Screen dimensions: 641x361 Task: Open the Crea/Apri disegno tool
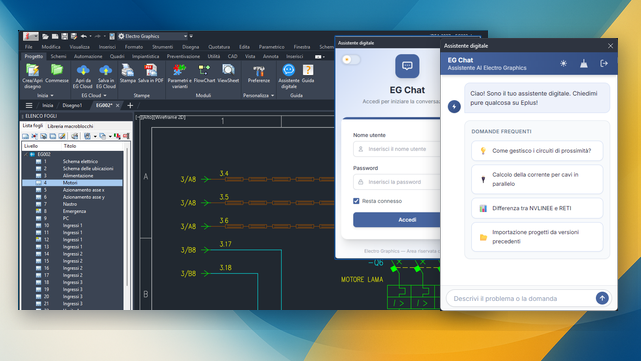(x=32, y=76)
